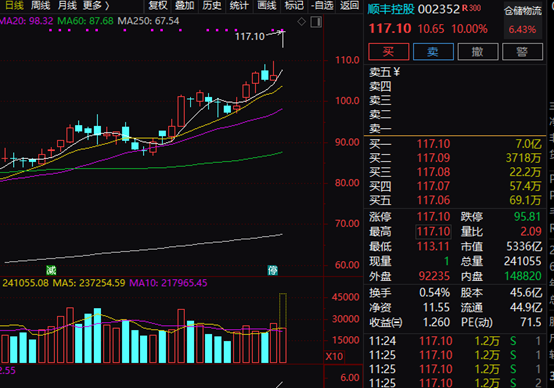Click the PE(动) value 71.5
The image size is (554, 388).
pyautogui.click(x=531, y=322)
